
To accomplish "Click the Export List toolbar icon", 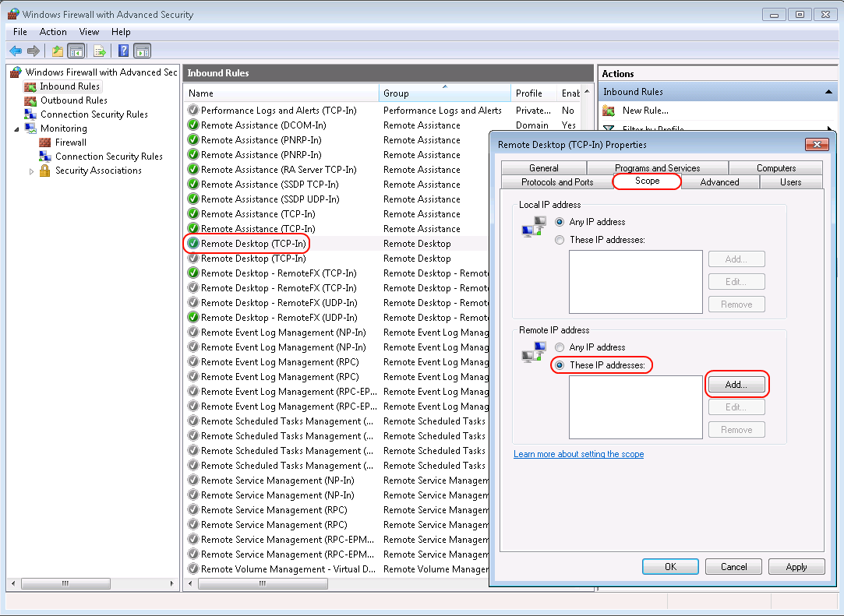I will pyautogui.click(x=99, y=51).
